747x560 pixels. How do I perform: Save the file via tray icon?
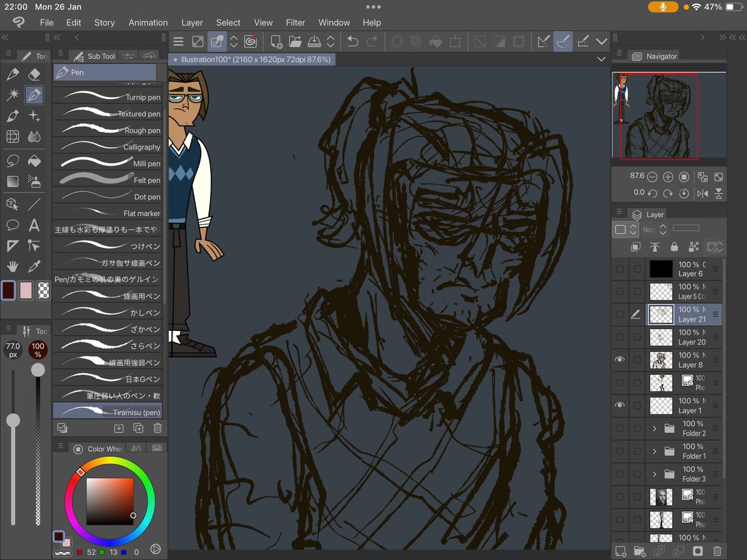315,42
